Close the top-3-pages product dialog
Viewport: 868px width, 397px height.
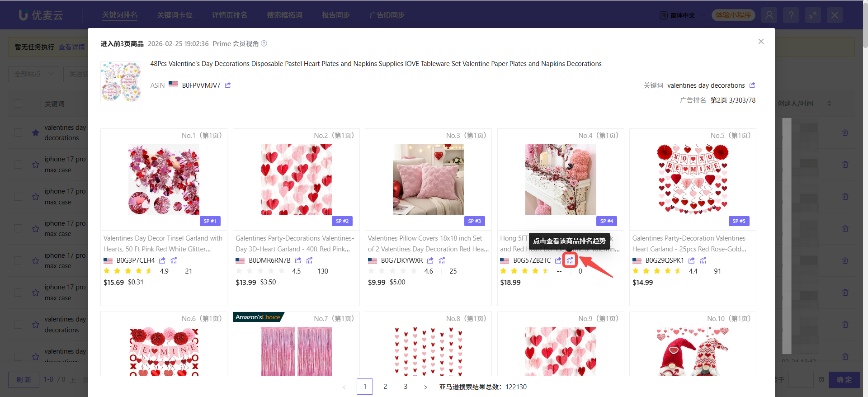click(761, 42)
